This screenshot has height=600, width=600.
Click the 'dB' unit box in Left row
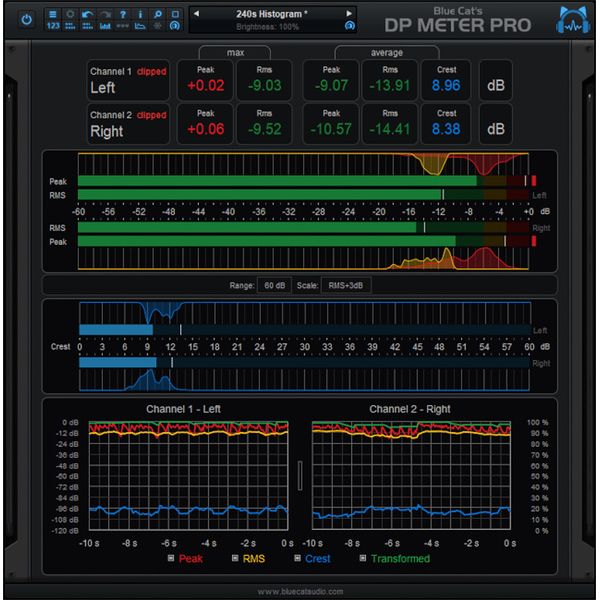click(496, 80)
